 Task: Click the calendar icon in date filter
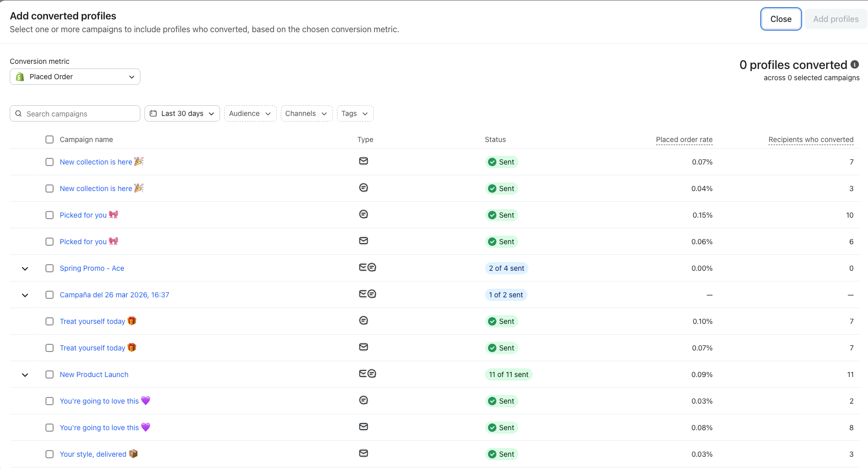[153, 113]
